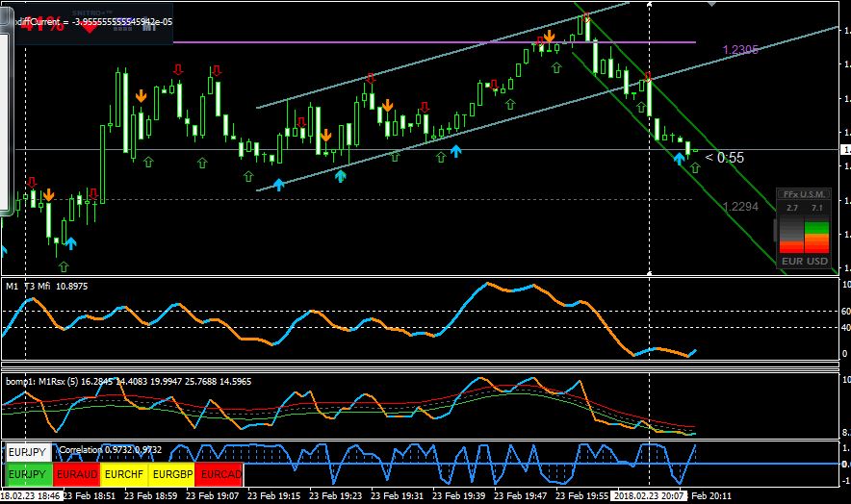Click the M1 T3 Mfi 10.8975 label
Image resolution: width=851 pixels, height=504 pixels.
coord(46,286)
